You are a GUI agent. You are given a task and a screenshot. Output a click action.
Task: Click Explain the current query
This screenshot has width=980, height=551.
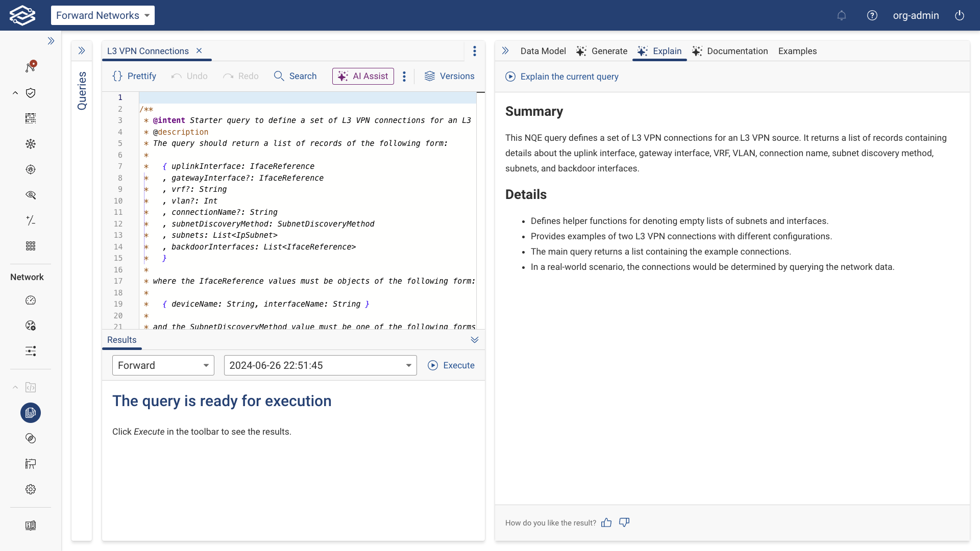point(562,77)
